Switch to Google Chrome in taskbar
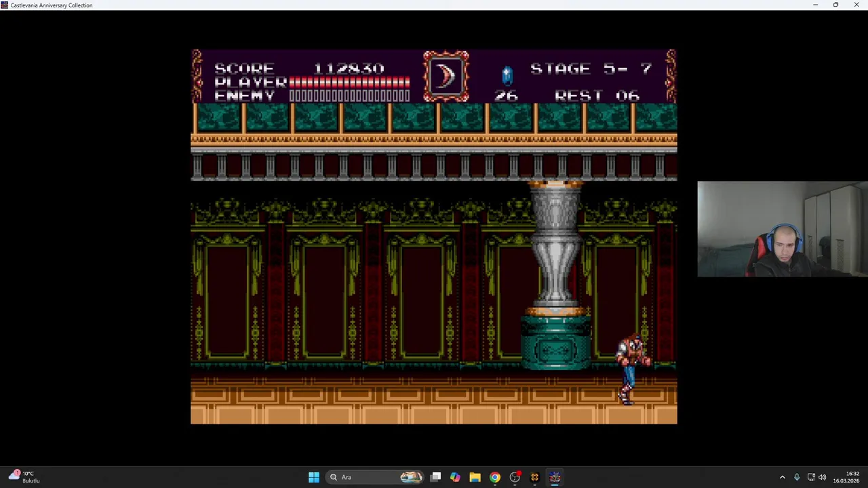 (x=495, y=477)
